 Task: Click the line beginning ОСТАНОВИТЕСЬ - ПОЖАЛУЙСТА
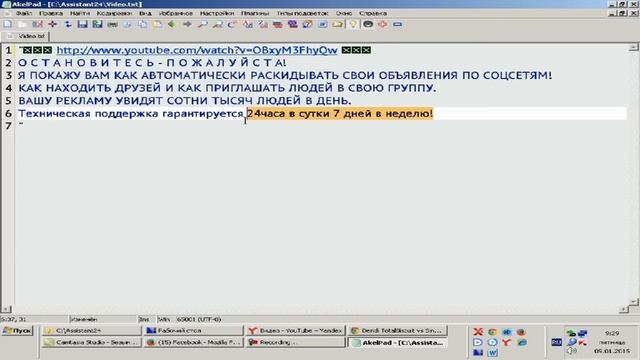coord(152,63)
